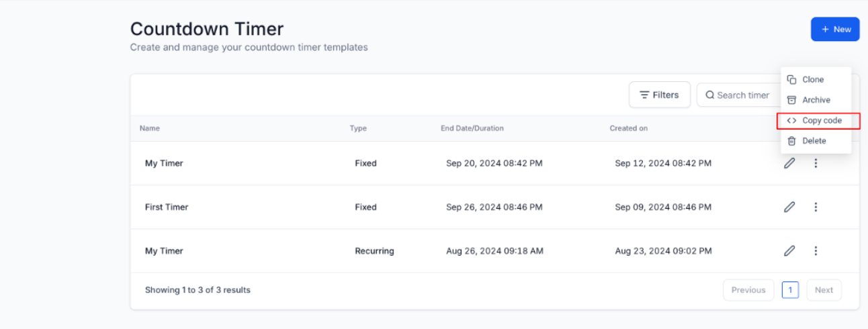Focus the Search timer field

(742, 95)
